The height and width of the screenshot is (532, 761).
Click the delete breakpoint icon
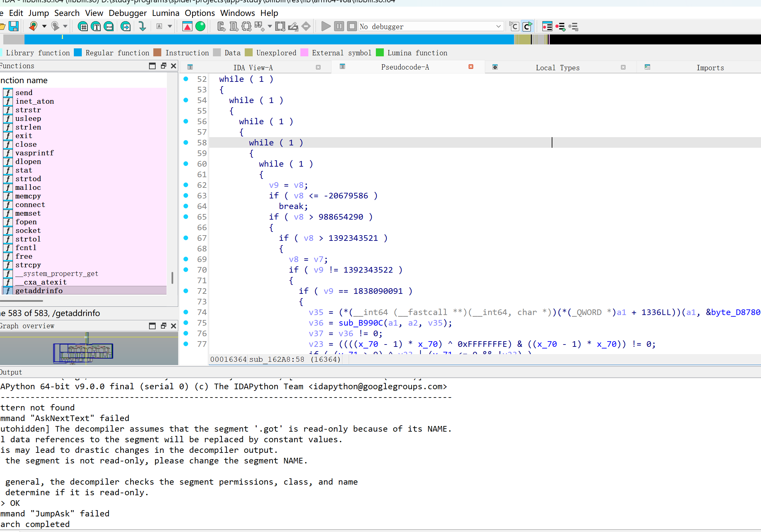574,27
